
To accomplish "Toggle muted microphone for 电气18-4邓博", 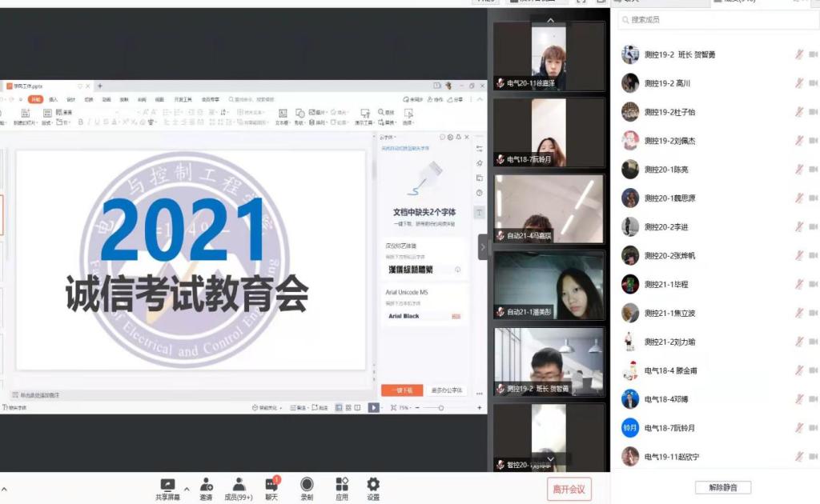I will 798,399.
